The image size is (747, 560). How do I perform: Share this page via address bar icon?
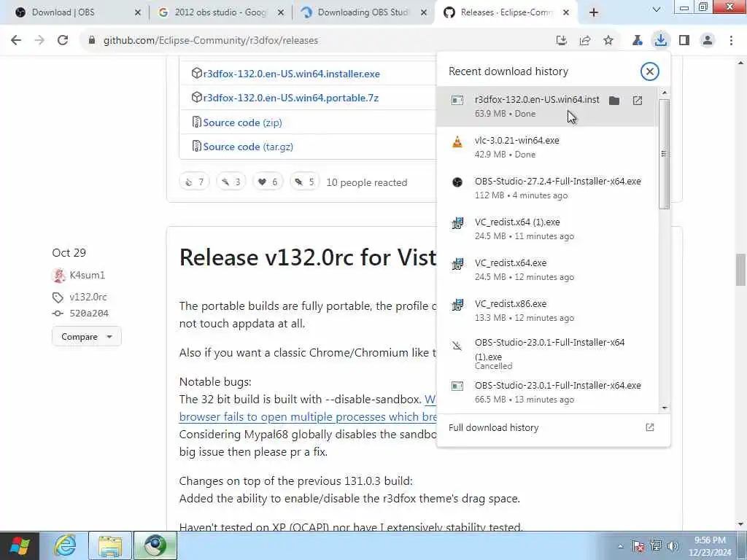point(585,41)
